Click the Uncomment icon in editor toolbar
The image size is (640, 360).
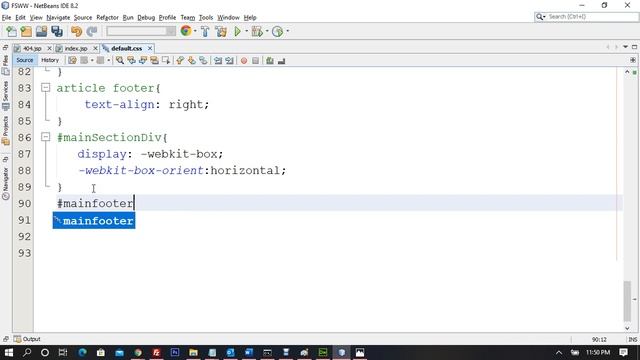(281, 60)
